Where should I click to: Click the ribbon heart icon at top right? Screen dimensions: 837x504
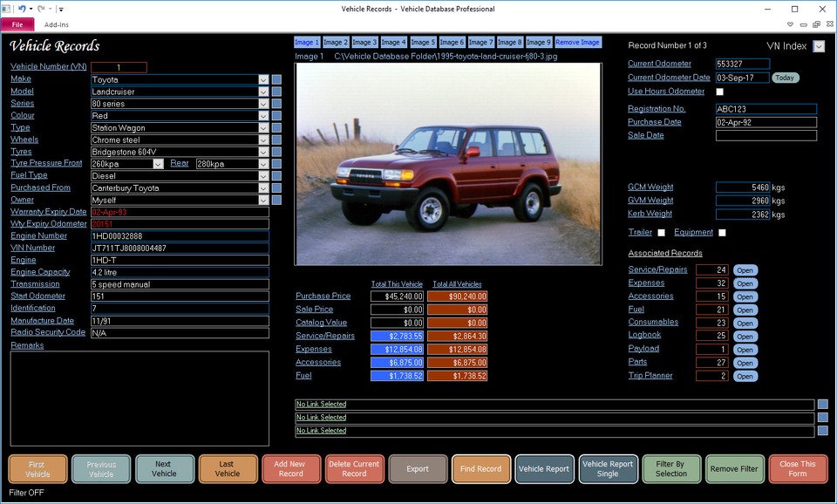[x=790, y=24]
